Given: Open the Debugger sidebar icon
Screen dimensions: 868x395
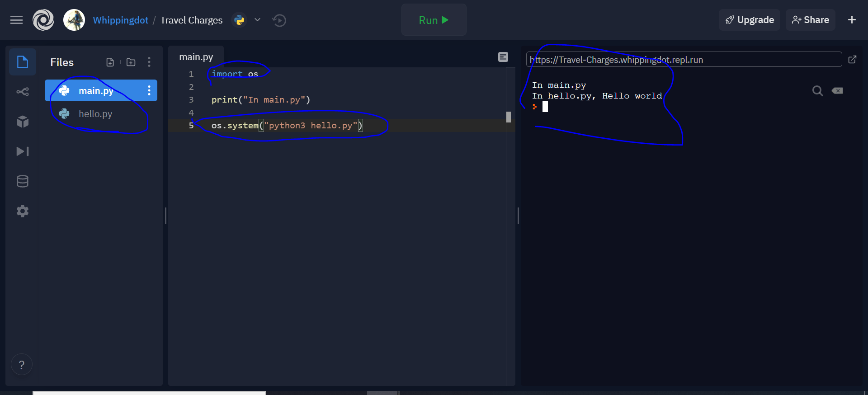Looking at the screenshot, I should [23, 151].
